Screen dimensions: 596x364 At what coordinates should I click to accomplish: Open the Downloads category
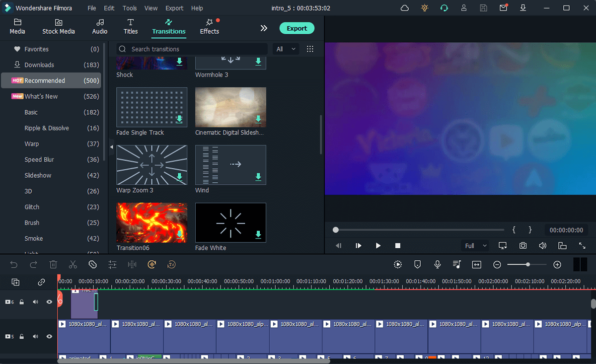click(x=51, y=65)
